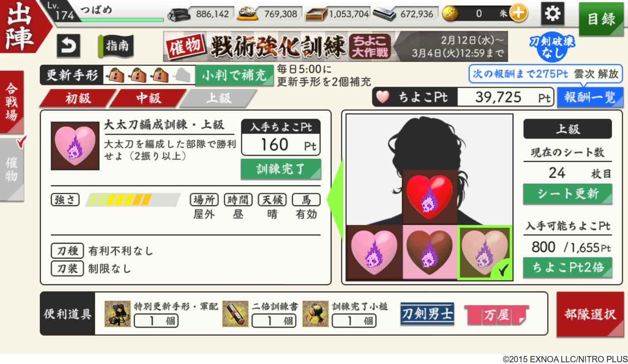Select the 上級 difficulty tab
The height and width of the screenshot is (364, 628).
(x=218, y=98)
